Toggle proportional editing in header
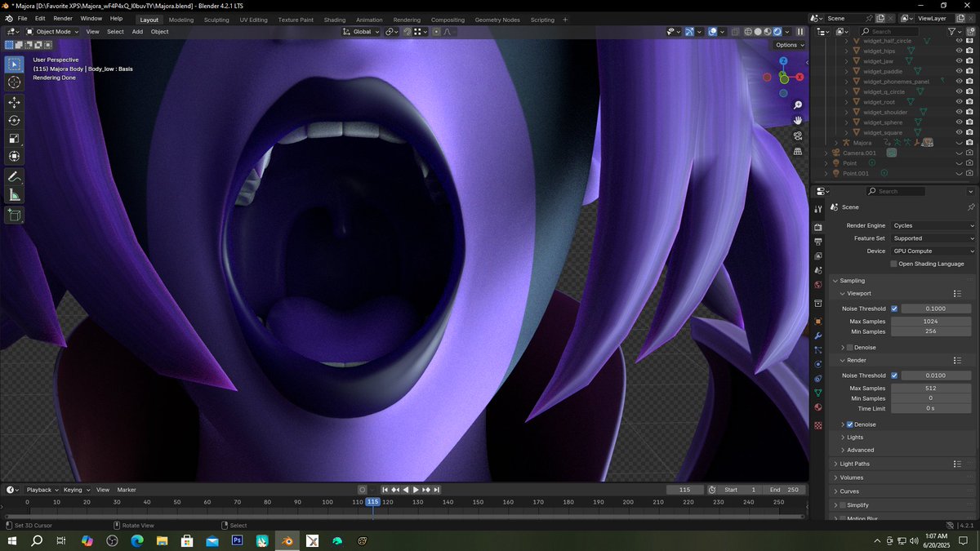Viewport: 980px width, 551px height. point(435,32)
